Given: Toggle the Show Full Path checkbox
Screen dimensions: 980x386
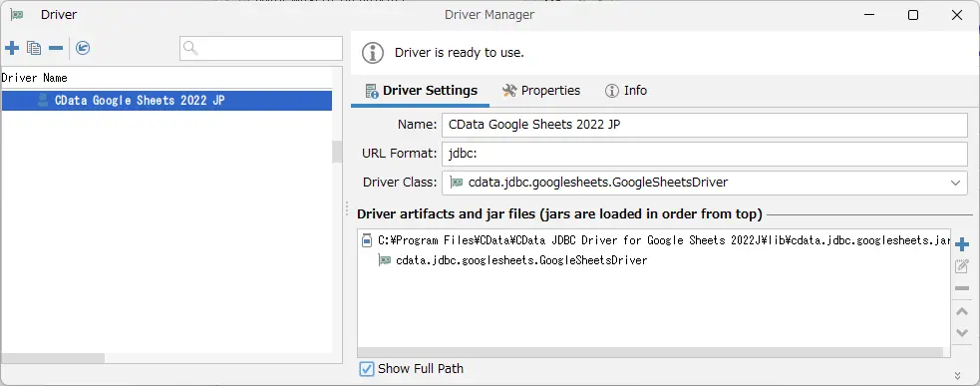Looking at the screenshot, I should [367, 369].
